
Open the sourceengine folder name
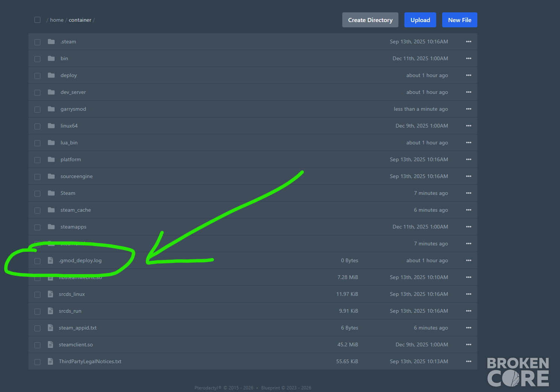(77, 176)
